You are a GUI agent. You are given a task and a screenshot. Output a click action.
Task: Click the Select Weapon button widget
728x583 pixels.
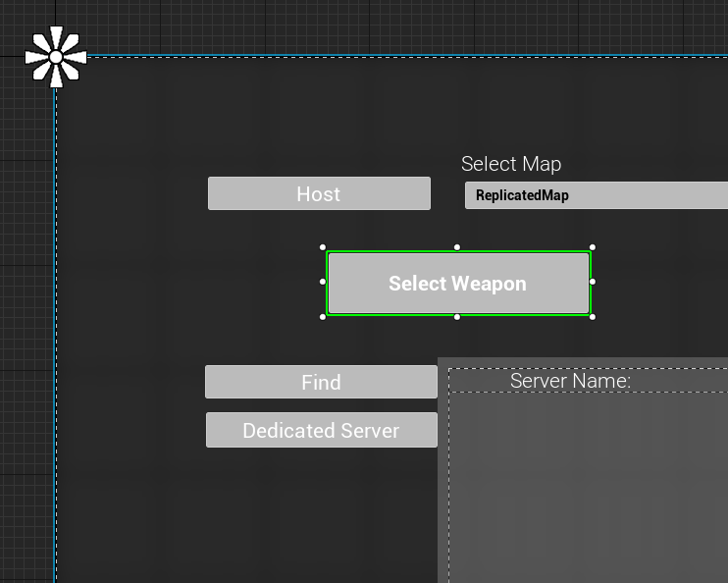[x=458, y=284]
